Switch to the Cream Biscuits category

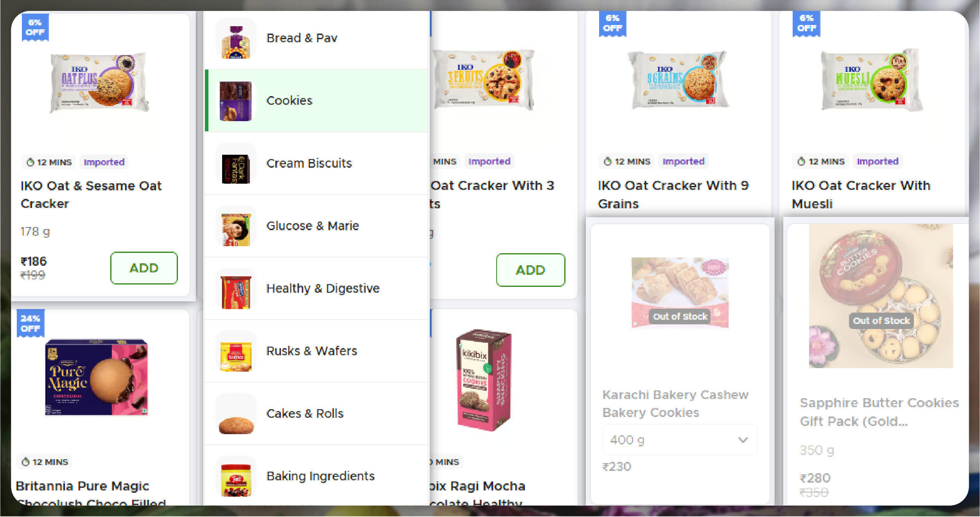coord(309,163)
